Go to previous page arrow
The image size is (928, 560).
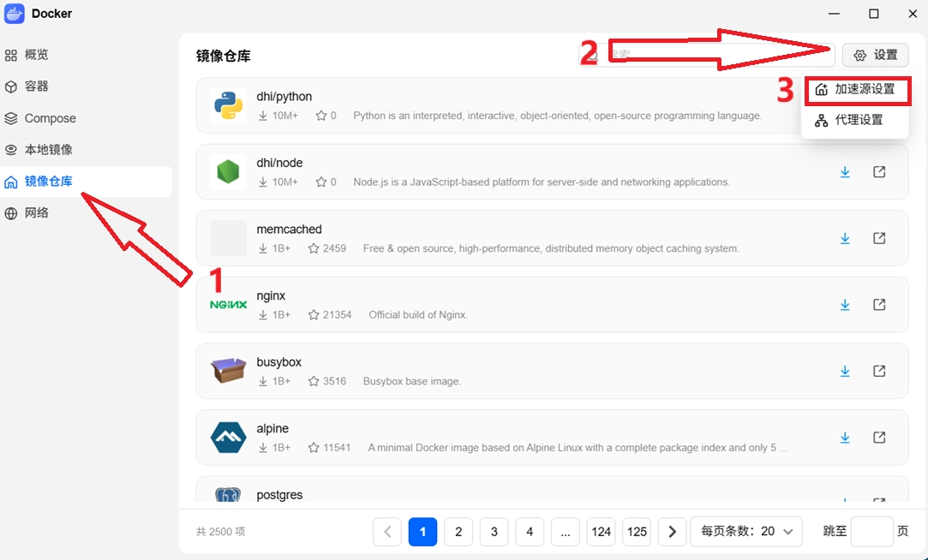coord(387,532)
